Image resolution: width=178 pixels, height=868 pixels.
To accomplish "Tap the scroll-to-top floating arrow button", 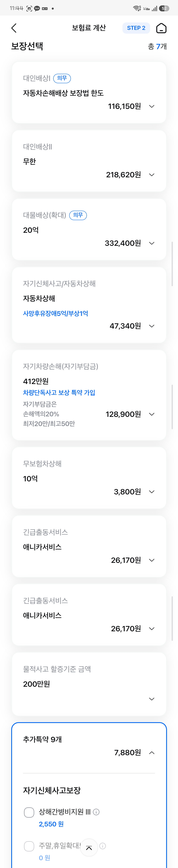I will [89, 848].
